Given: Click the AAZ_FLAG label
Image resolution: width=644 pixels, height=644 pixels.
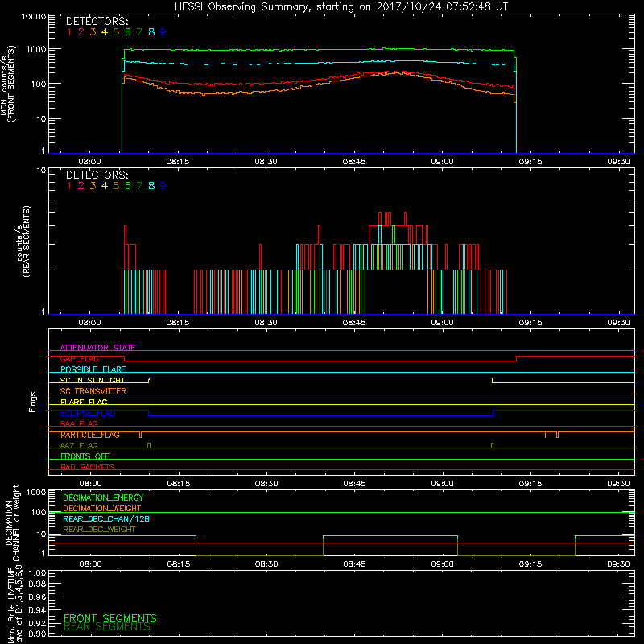Looking at the screenshot, I should [x=79, y=445].
